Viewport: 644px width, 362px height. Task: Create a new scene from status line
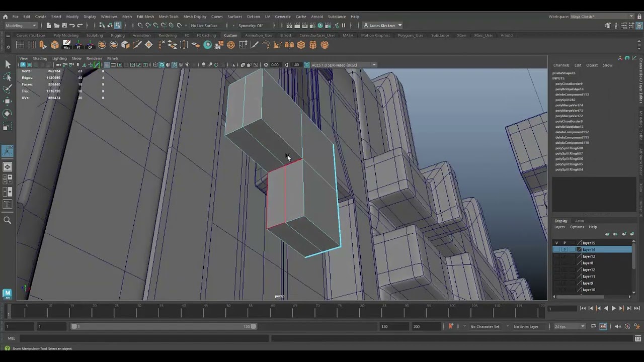tap(49, 26)
